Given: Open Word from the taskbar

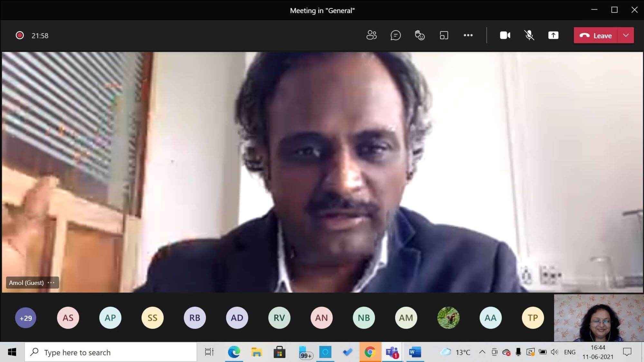Looking at the screenshot, I should 415,352.
